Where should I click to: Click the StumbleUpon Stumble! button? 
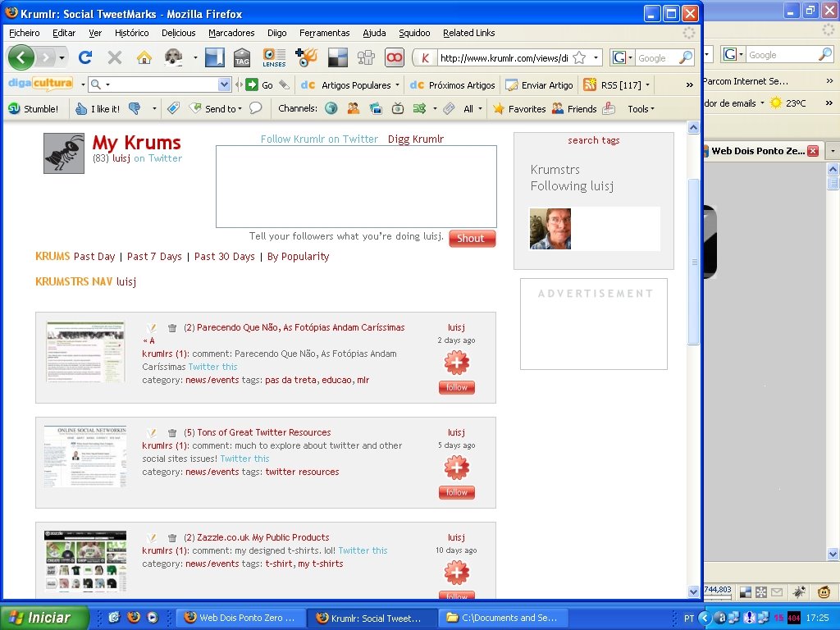click(33, 109)
